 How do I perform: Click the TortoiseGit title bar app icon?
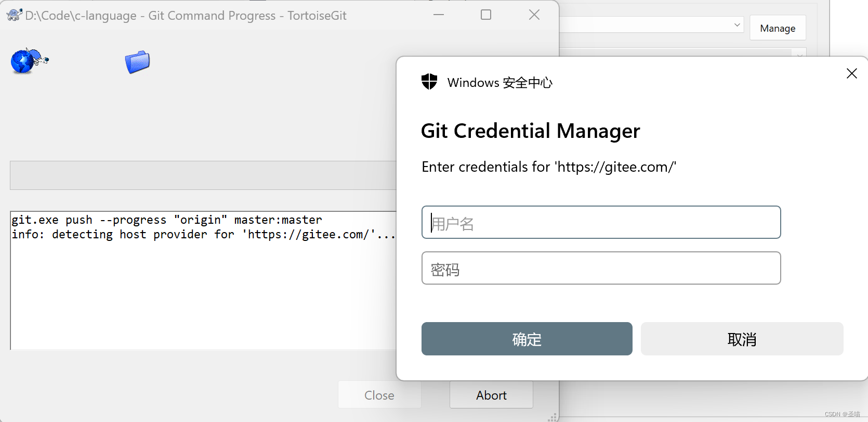[14, 15]
